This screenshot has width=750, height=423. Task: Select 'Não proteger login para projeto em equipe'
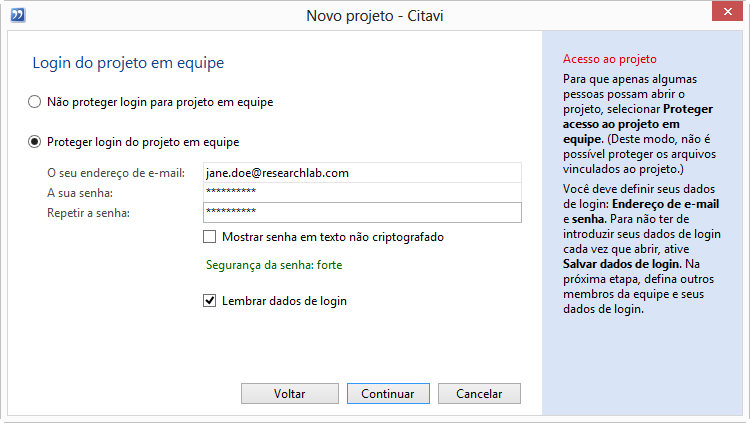34,102
